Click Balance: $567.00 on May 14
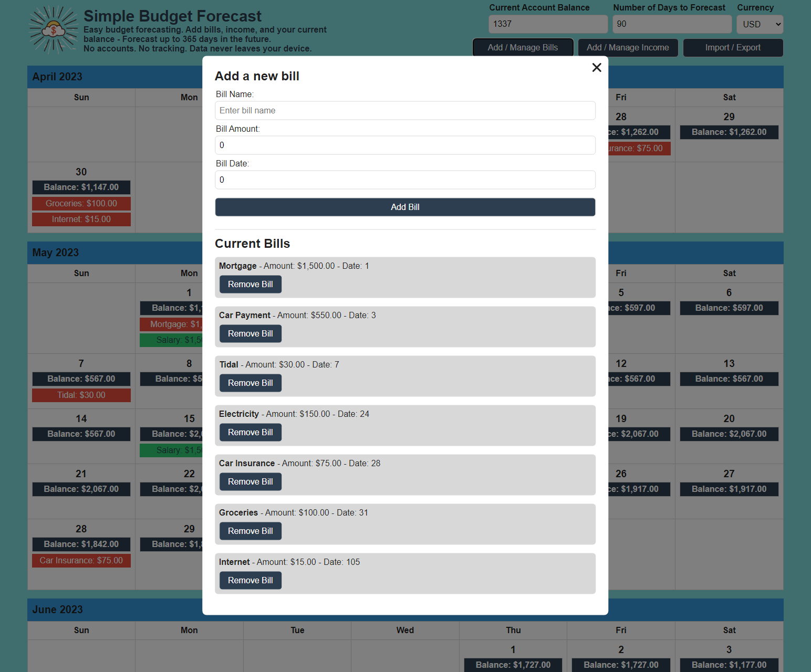The width and height of the screenshot is (811, 672). tap(81, 434)
